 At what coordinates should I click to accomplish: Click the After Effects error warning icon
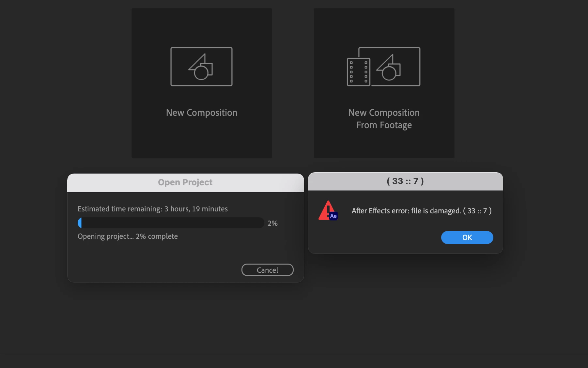pyautogui.click(x=328, y=210)
